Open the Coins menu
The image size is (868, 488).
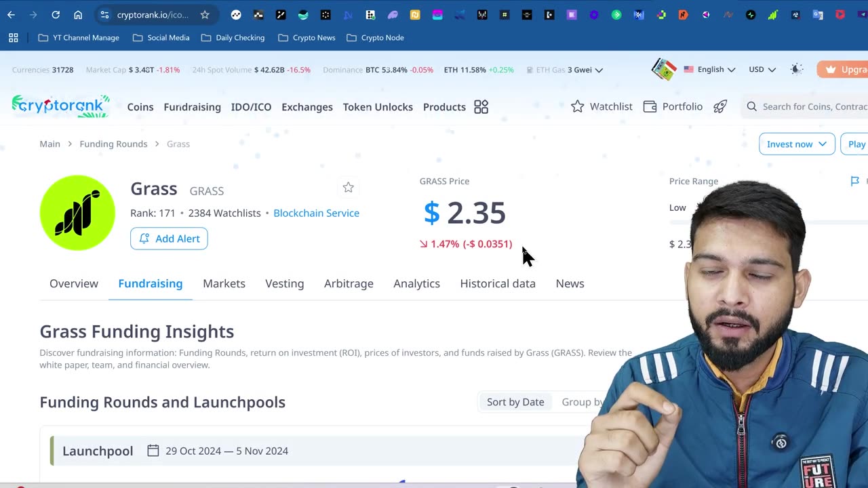point(140,107)
